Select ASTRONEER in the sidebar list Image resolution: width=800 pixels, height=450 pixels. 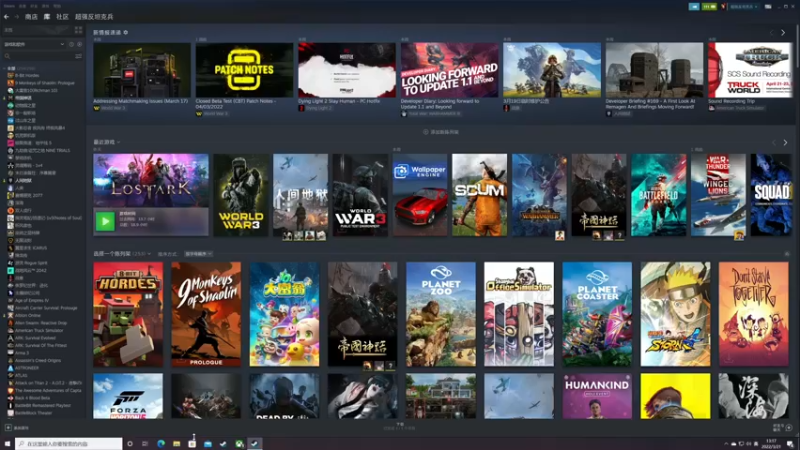(x=23, y=368)
